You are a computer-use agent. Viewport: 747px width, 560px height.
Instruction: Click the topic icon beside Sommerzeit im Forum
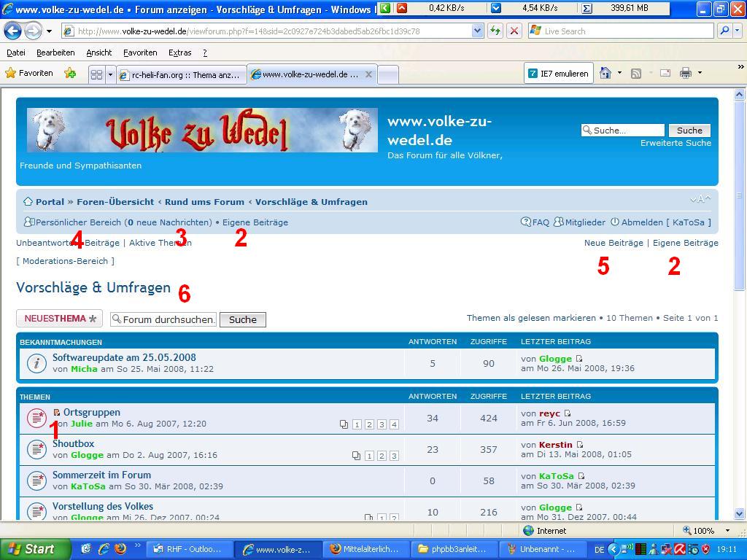[36, 481]
